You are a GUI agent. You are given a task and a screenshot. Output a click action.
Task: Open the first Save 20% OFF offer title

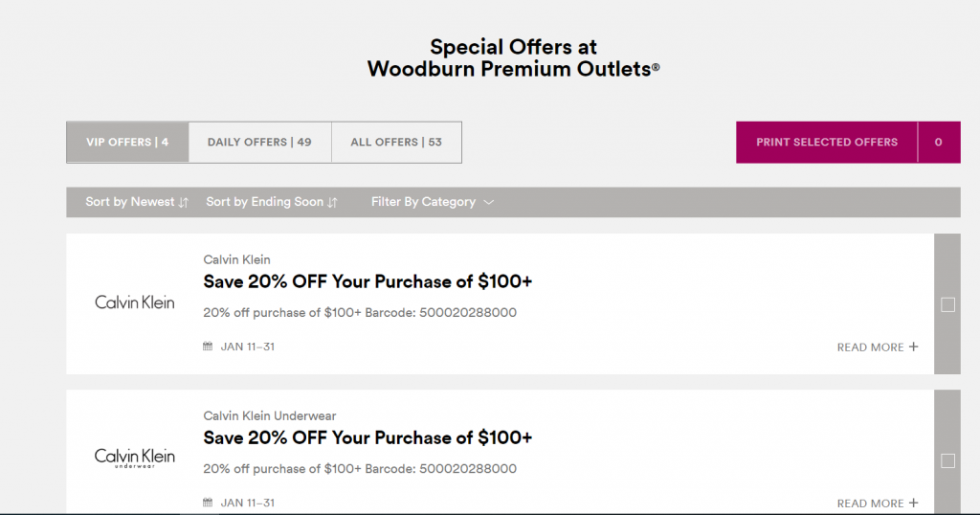coord(367,281)
